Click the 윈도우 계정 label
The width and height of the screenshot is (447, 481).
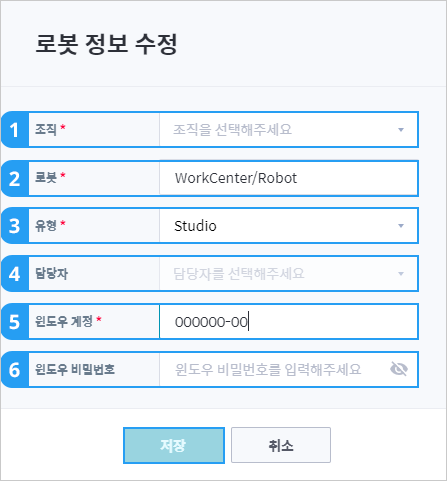[x=64, y=321]
